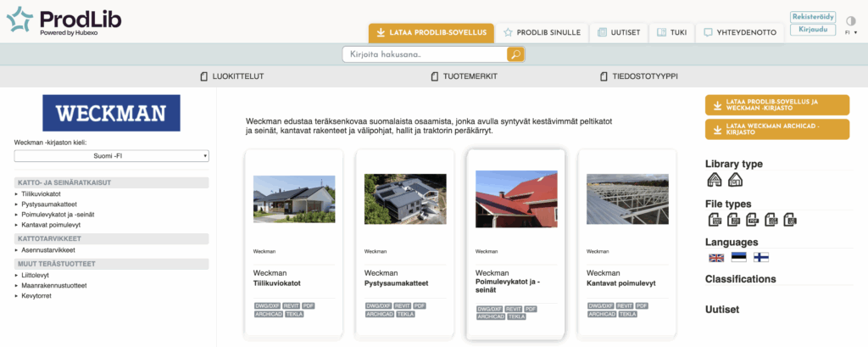Viewport: 868px width, 347px height.
Task: Open the Lataa ProdLib-sovellus tab
Action: [431, 33]
